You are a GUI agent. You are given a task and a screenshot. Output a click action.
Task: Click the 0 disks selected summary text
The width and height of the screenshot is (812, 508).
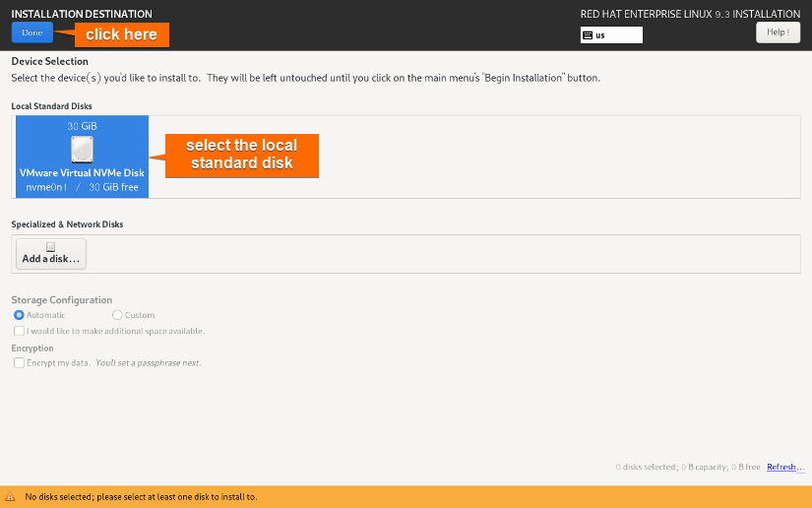[x=688, y=467]
